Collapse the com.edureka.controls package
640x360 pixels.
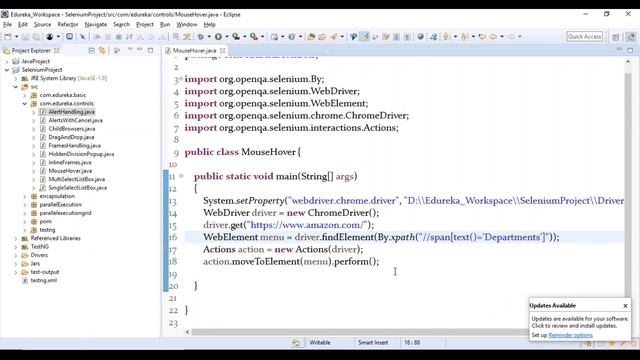click(25, 104)
